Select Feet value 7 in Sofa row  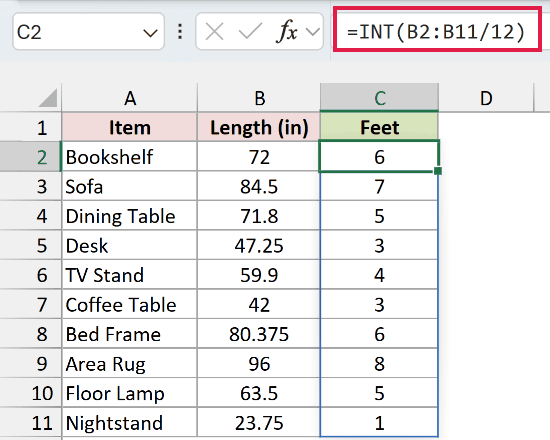point(379,186)
